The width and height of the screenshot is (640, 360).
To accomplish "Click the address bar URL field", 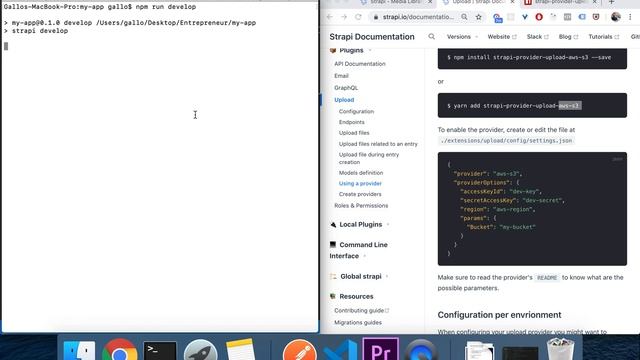I will (418, 17).
